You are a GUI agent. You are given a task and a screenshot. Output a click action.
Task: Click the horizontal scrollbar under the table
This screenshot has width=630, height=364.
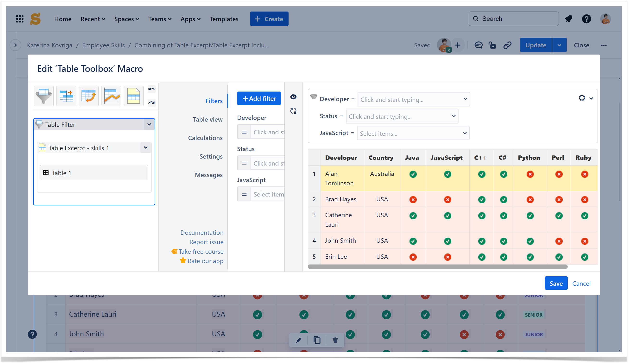pyautogui.click(x=437, y=267)
